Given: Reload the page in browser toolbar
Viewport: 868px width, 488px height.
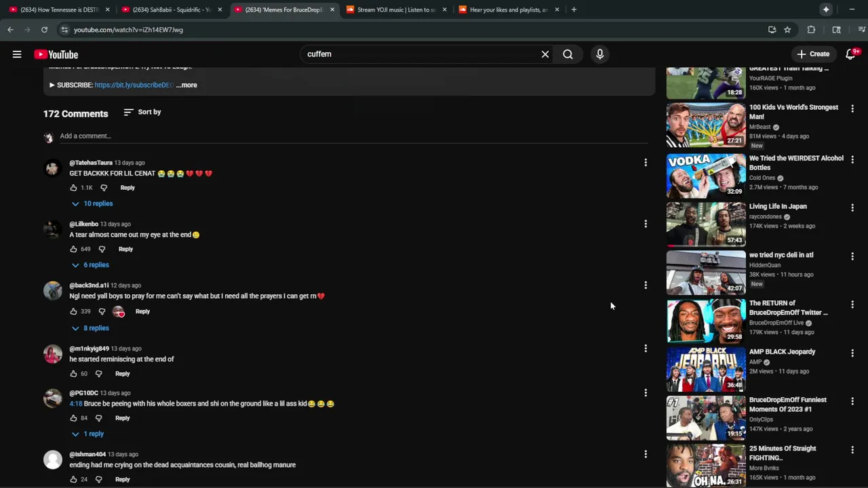Looking at the screenshot, I should tap(44, 30).
